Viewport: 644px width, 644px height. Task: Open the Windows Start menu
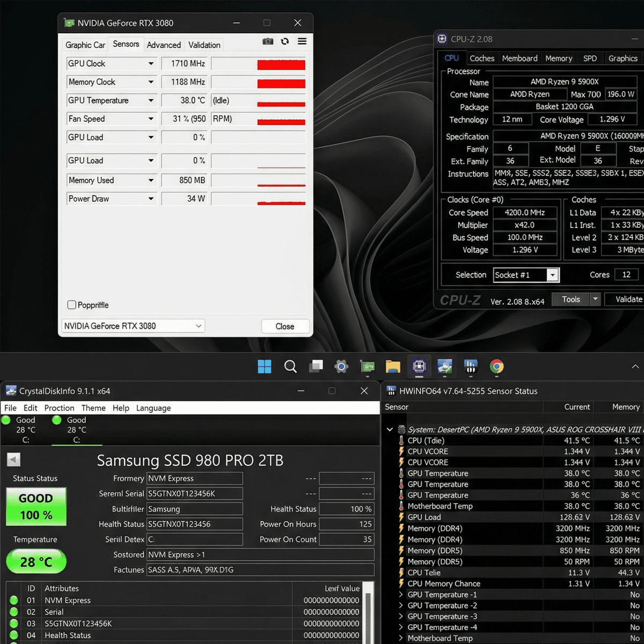[265, 367]
